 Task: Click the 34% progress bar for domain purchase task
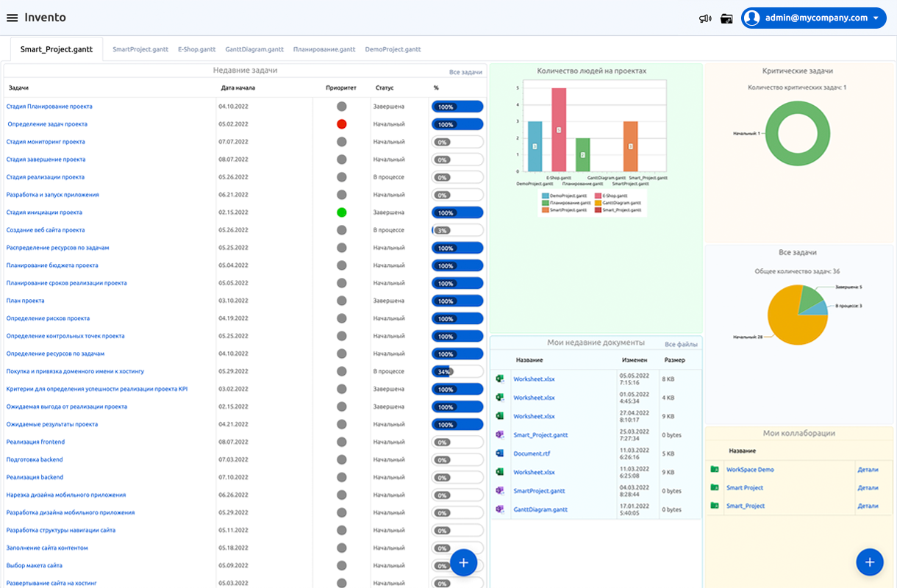pos(457,371)
